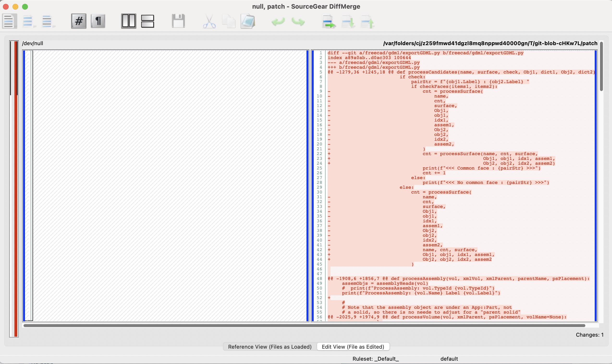Click line 1 'diff --git' text
This screenshot has height=364, width=612.
tap(425, 53)
